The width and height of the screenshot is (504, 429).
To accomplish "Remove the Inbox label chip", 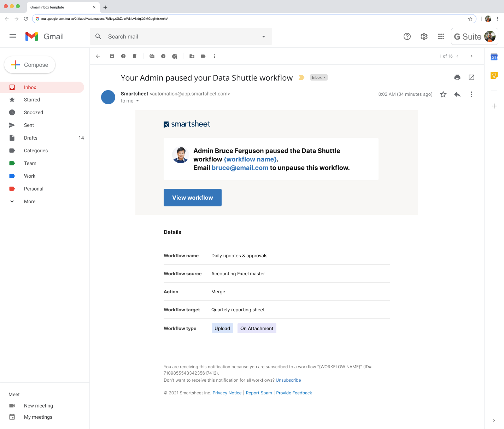I will 324,77.
